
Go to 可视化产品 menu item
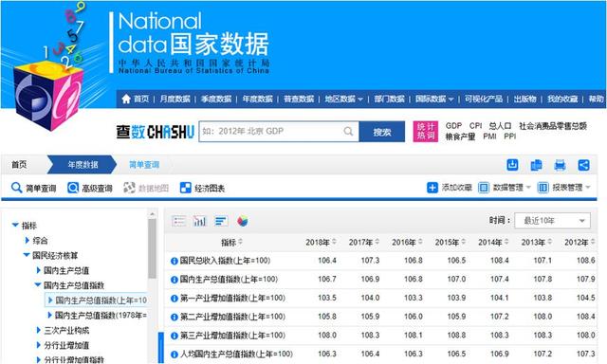[484, 99]
